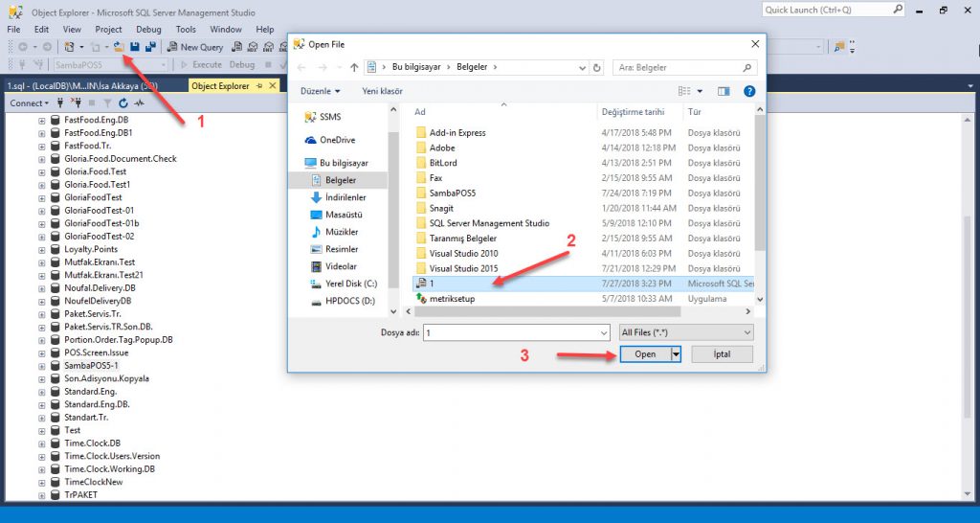Image resolution: width=980 pixels, height=523 pixels.
Task: Expand the SambaPOS5-1 database node
Action: (42, 365)
